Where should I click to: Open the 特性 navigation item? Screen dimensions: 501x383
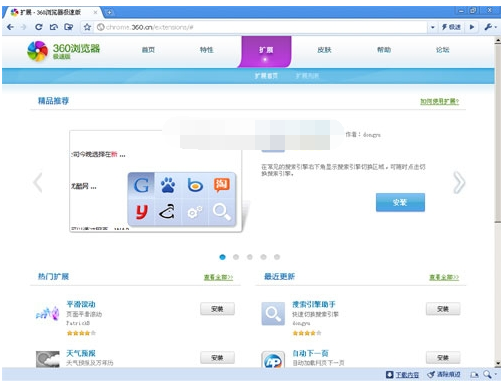tap(206, 50)
